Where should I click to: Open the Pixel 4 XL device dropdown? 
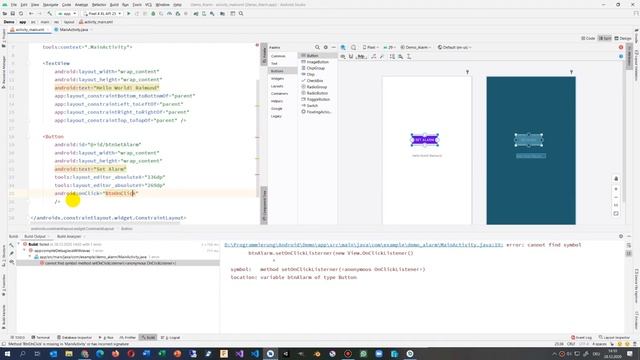[x=102, y=13]
